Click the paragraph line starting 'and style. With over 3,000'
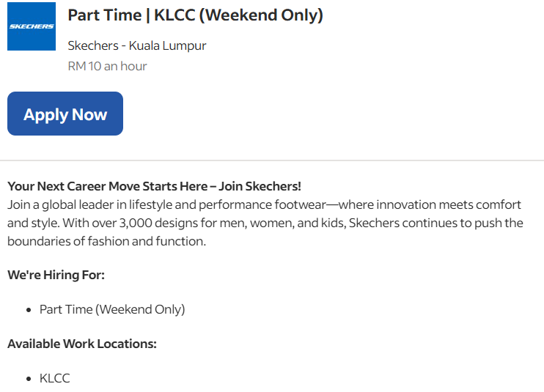 (264, 223)
